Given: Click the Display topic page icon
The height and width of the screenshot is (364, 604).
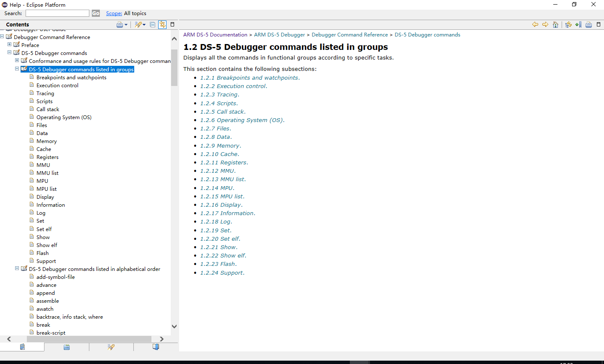Looking at the screenshot, I should pyautogui.click(x=32, y=197).
